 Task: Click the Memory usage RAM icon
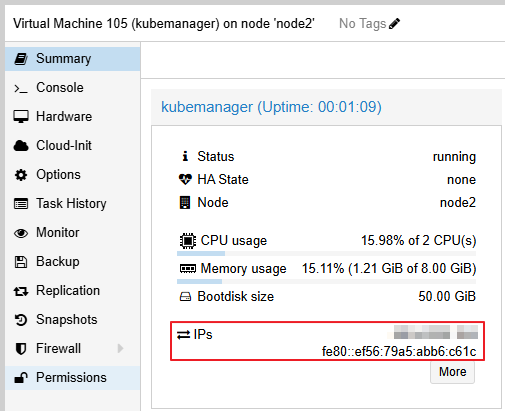click(x=188, y=268)
